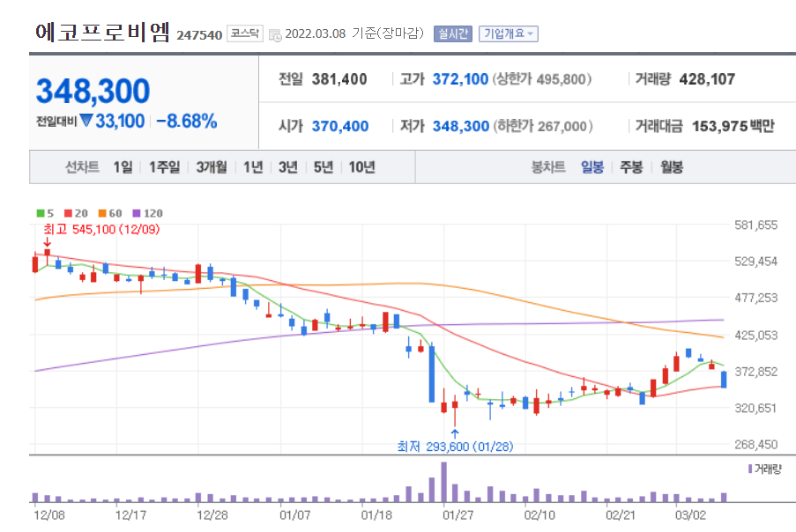Select the 10년 line chart period

click(361, 166)
